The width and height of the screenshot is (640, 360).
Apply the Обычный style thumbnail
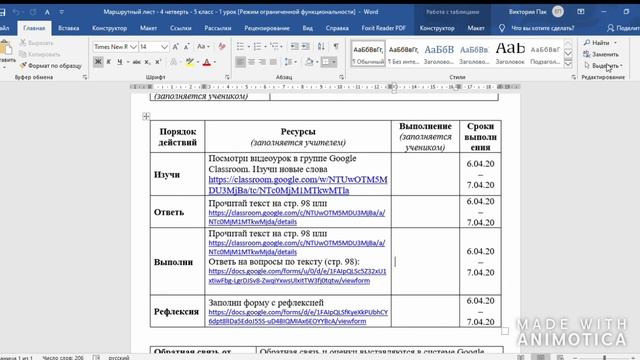click(x=368, y=54)
